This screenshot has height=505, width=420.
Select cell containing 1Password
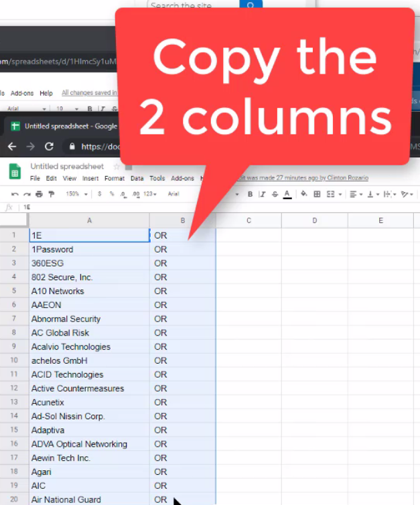click(89, 250)
